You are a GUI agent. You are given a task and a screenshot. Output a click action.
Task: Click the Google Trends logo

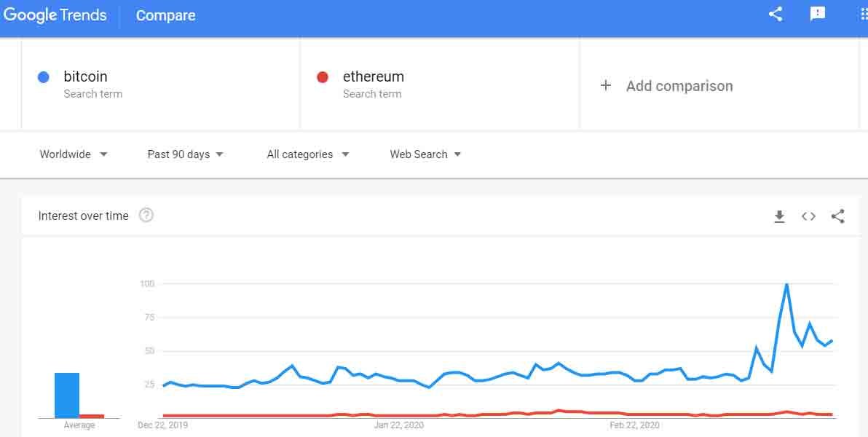(55, 15)
